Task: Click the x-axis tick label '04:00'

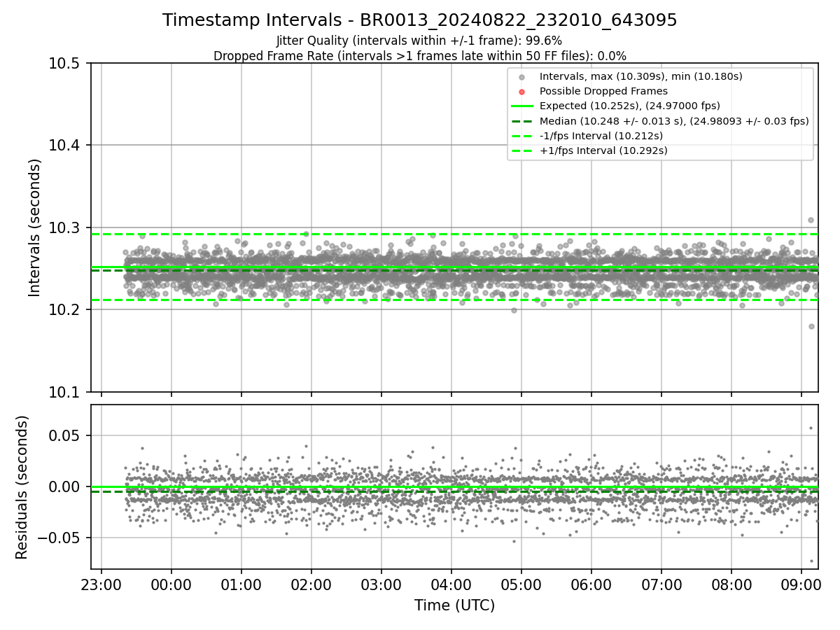Action: coord(451,584)
